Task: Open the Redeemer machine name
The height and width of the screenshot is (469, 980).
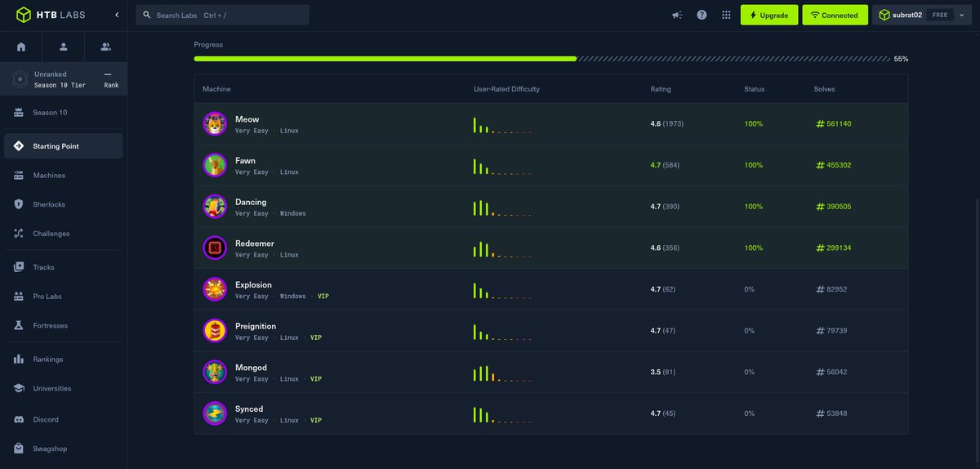Action: (255, 243)
